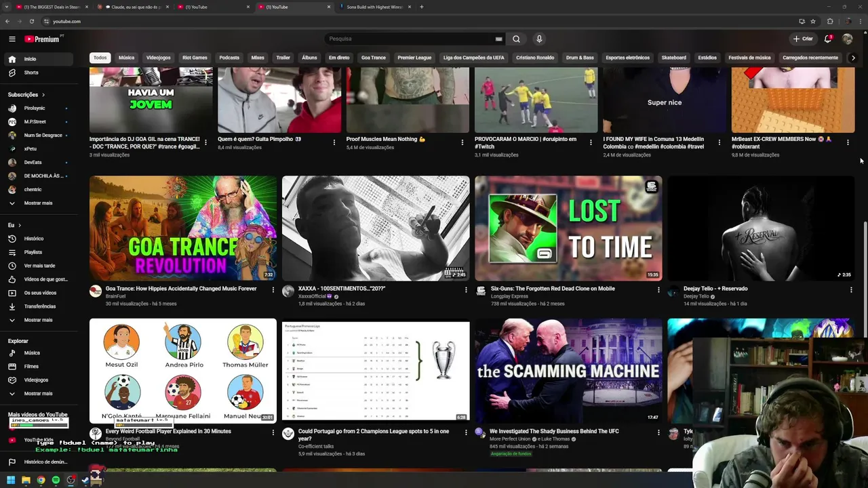Open the BrainFuel channel link
Image resolution: width=868 pixels, height=488 pixels.
[x=116, y=296]
